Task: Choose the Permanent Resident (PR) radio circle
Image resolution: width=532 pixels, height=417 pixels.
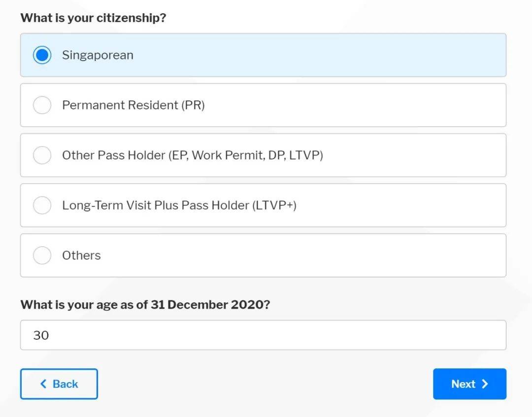Action: 42,105
